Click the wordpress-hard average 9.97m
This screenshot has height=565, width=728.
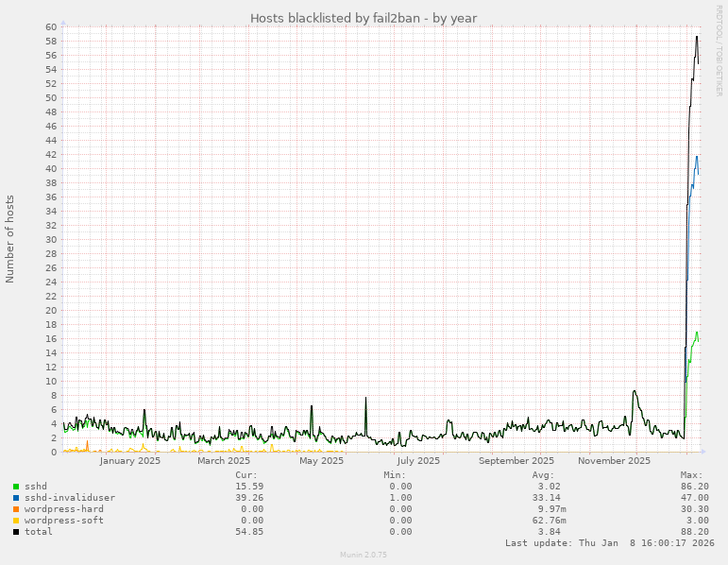(552, 509)
